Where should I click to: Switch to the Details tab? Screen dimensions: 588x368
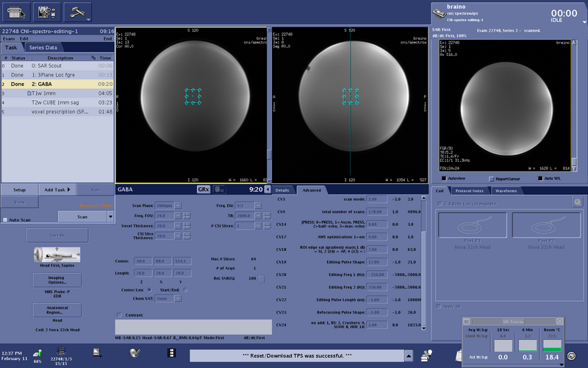tap(282, 190)
